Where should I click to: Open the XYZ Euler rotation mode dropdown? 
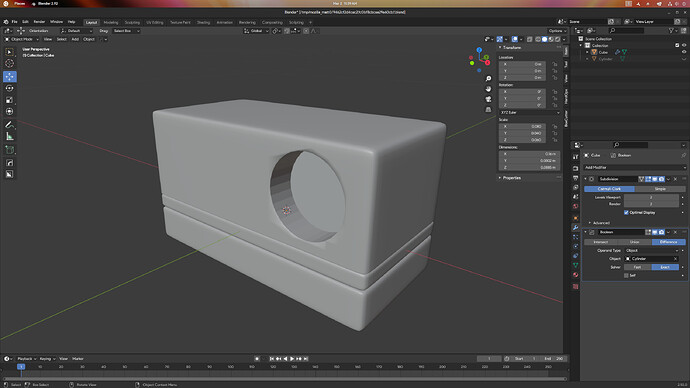[x=529, y=113]
